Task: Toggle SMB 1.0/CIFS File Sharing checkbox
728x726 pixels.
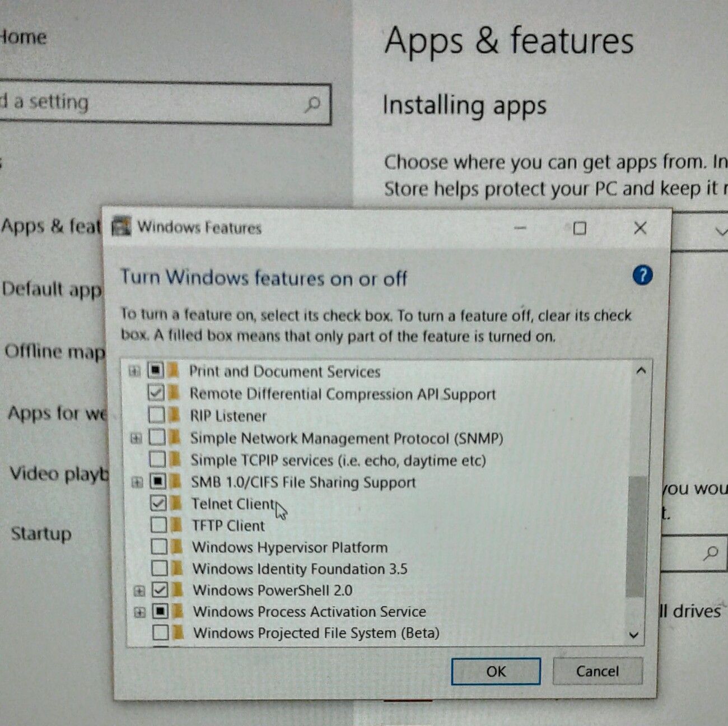Action: pos(158,481)
